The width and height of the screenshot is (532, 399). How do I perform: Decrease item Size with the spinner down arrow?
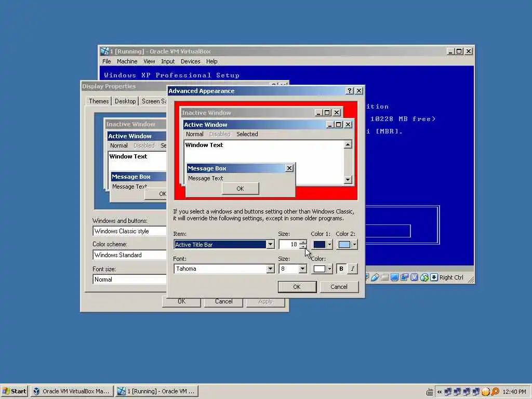pyautogui.click(x=303, y=247)
